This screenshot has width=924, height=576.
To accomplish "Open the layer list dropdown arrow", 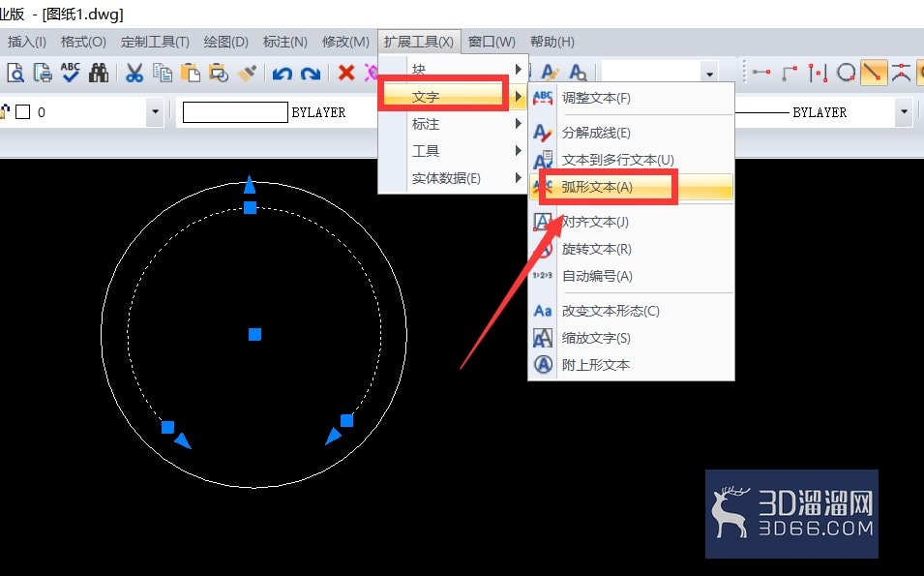I will (x=155, y=111).
